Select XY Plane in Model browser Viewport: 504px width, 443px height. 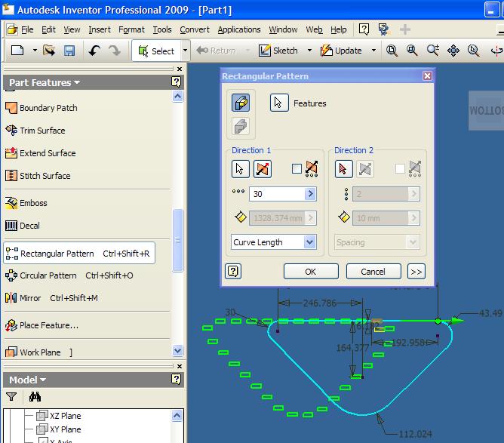tap(59, 429)
